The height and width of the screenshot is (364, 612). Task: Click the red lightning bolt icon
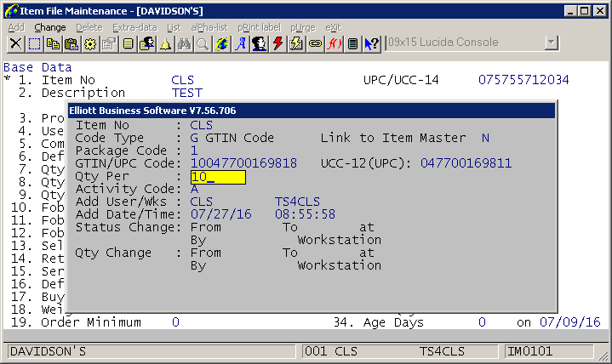(x=277, y=43)
